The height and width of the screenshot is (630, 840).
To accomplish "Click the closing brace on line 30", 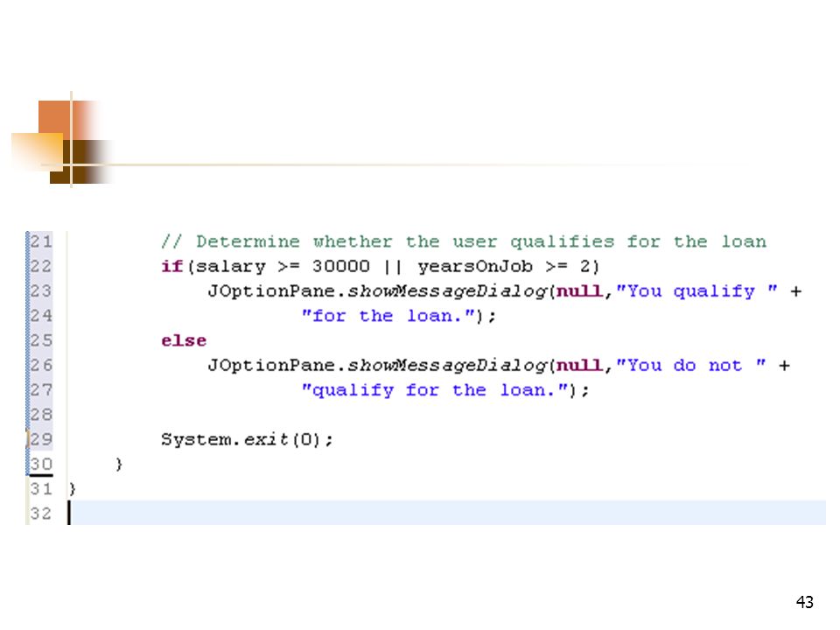I will (119, 464).
